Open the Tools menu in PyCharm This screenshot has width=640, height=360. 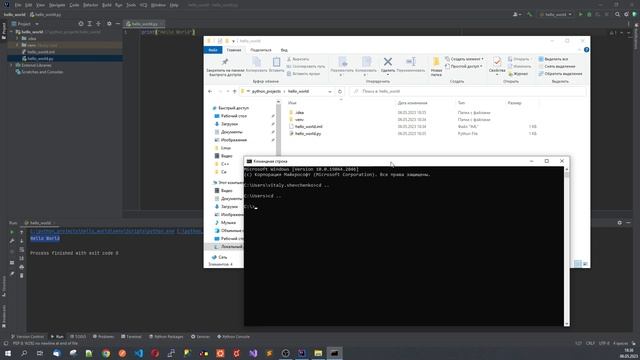(131, 5)
